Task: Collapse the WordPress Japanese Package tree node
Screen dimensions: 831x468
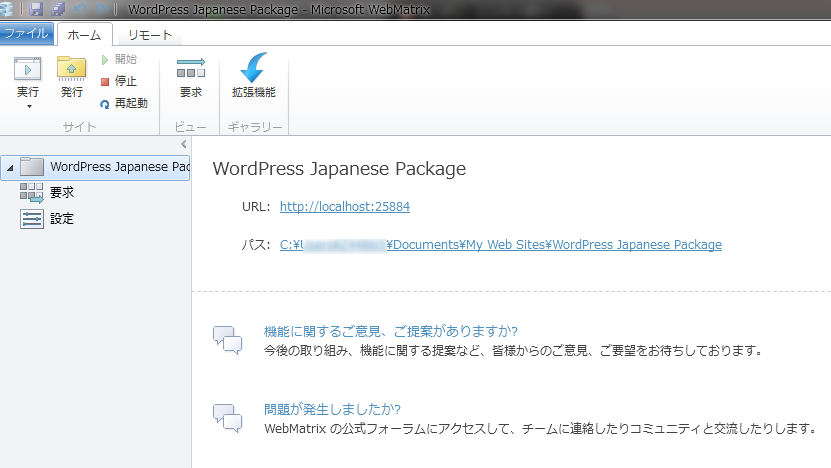Action: tap(10, 168)
